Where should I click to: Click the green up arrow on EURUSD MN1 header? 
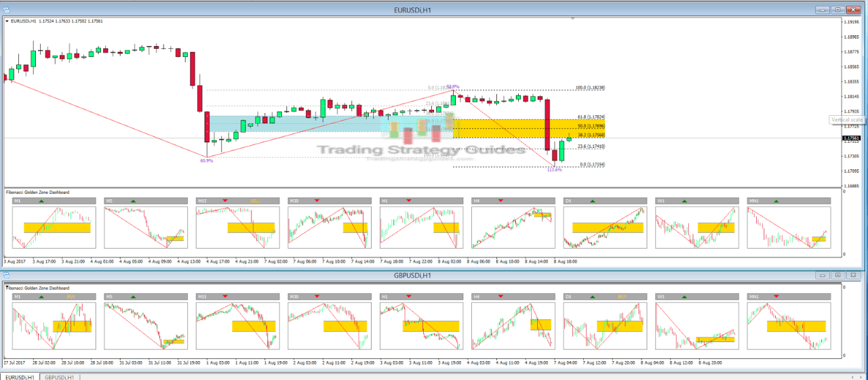[776, 201]
